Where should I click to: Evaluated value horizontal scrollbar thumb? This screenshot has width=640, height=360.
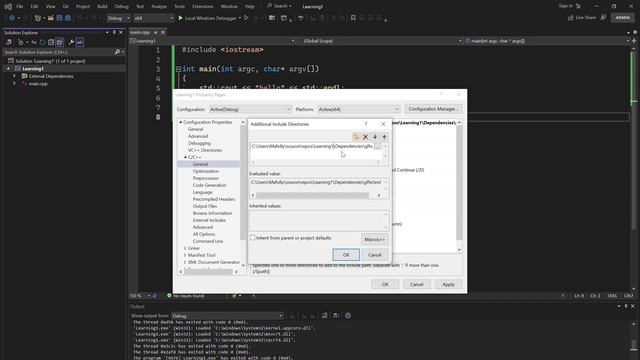click(312, 196)
